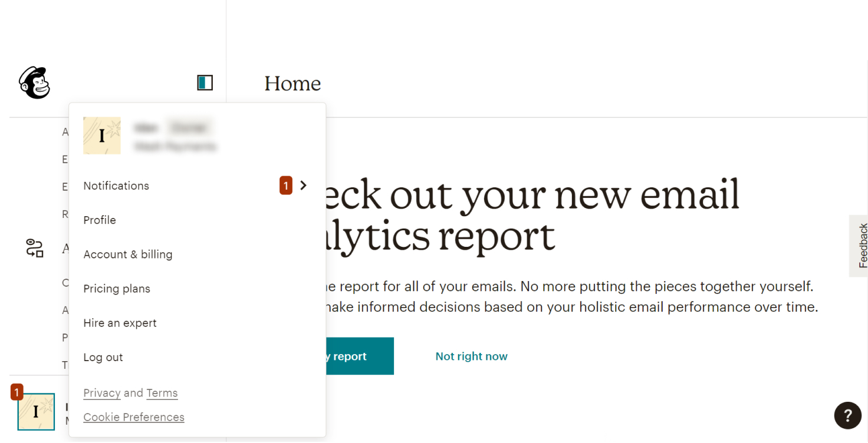Screen dimensions: 868x443
Task: Click the profile avatar in popup menu
Action: tap(102, 135)
